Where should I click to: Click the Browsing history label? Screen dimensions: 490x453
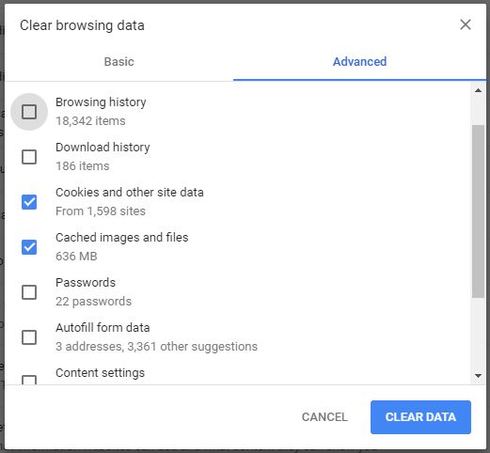[x=101, y=102]
